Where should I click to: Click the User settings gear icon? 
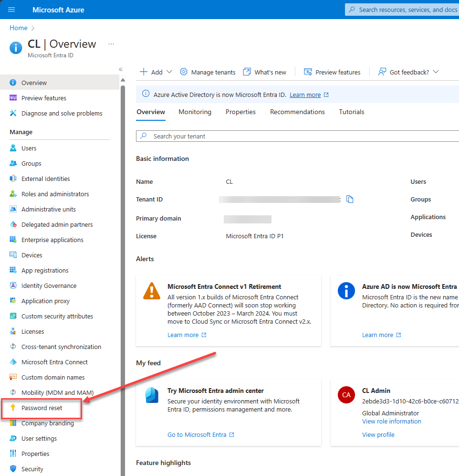tap(13, 438)
